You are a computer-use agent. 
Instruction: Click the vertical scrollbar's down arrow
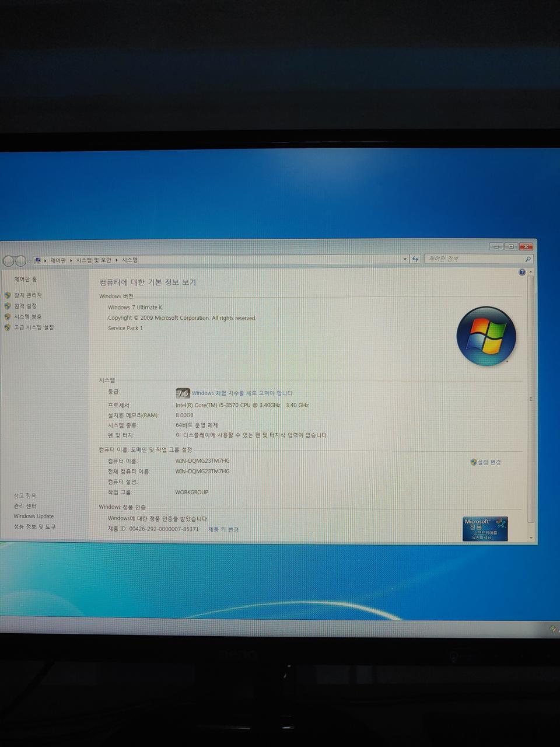tap(531, 537)
